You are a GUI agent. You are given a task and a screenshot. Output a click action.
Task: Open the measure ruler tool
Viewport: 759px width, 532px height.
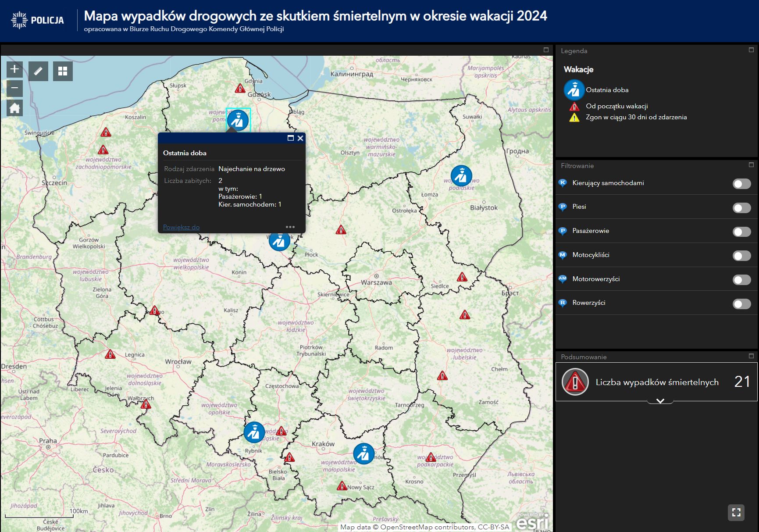coord(38,71)
